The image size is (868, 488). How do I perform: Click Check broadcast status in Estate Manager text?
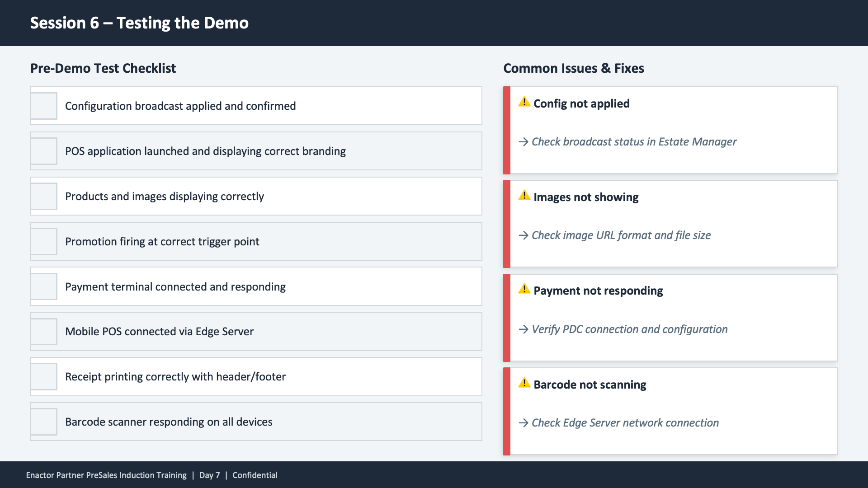(634, 142)
